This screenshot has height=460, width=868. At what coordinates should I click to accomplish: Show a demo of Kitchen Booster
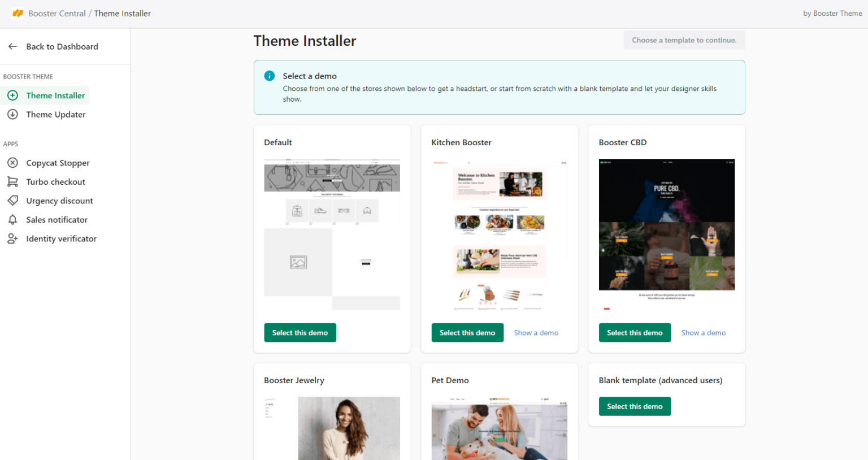point(536,333)
